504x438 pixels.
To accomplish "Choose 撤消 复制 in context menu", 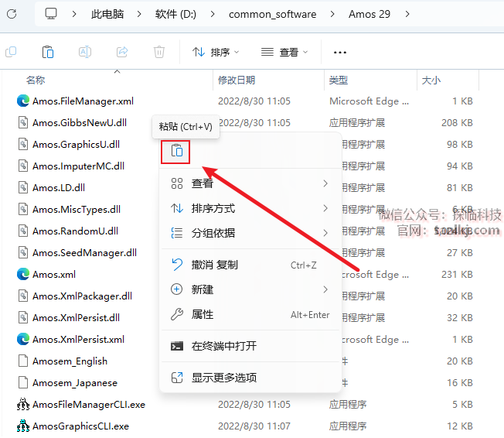I will (250, 265).
